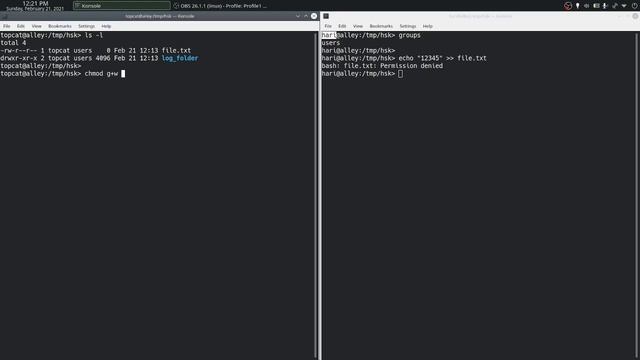Open the battery tray icon
640x360 pixels.
(596, 6)
